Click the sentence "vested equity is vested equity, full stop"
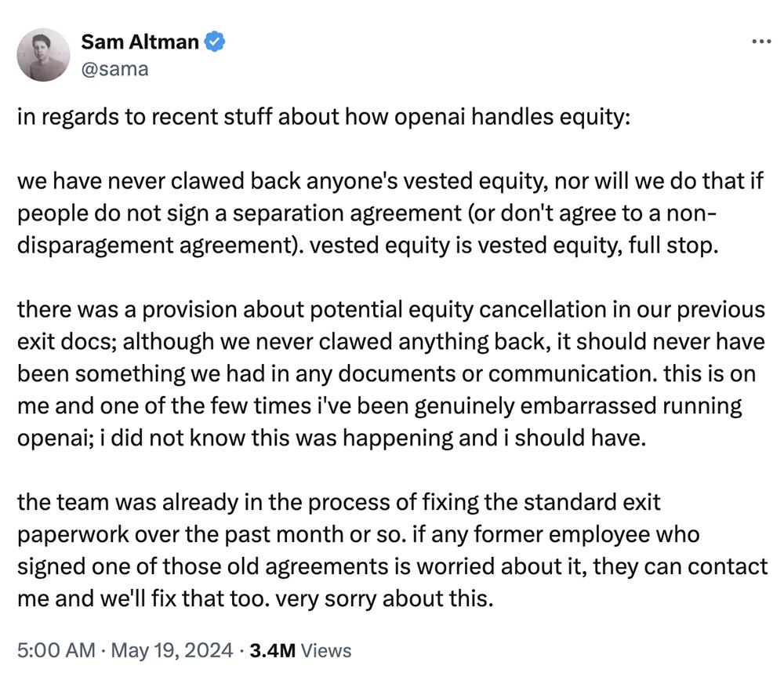The image size is (784, 684). click(514, 244)
